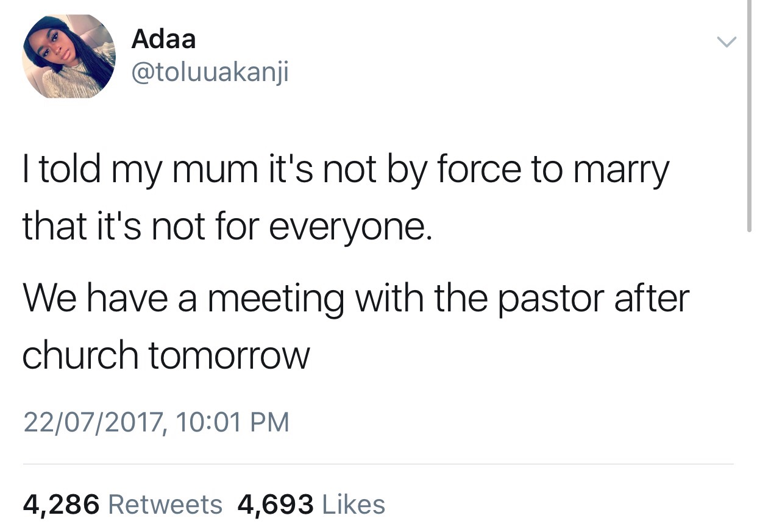Click the line "We have a meeting with the pastor"

pyautogui.click(x=356, y=299)
